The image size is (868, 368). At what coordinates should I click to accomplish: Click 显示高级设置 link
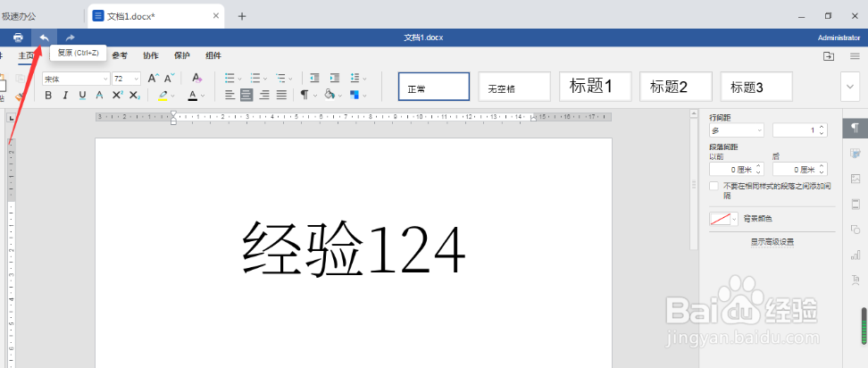click(772, 242)
